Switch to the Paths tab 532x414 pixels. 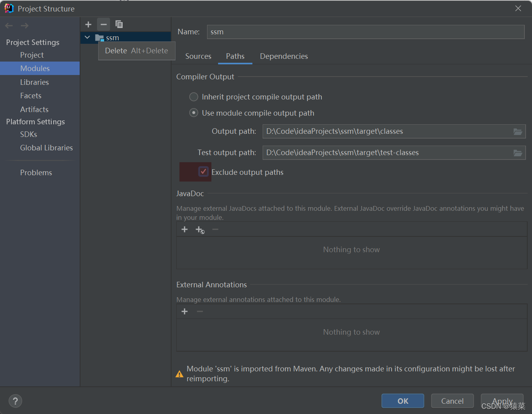tap(235, 56)
